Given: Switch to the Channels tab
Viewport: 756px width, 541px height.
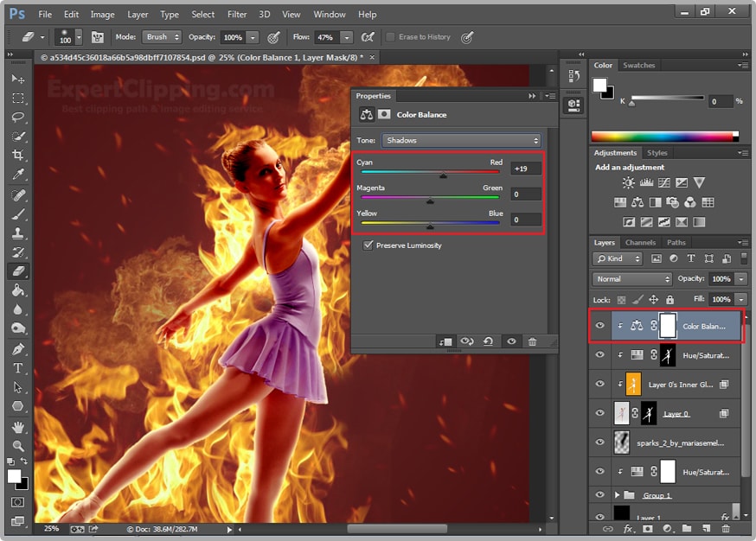Looking at the screenshot, I should coord(640,242).
